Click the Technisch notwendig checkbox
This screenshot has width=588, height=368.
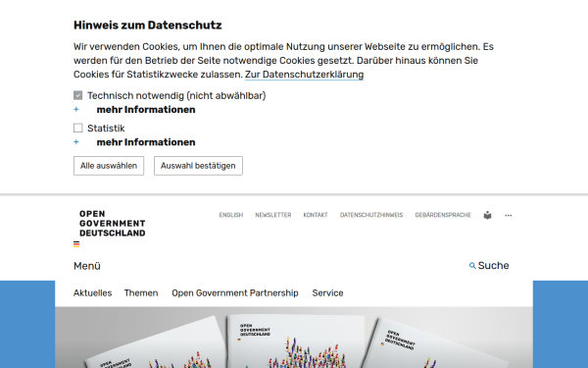tap(78, 95)
